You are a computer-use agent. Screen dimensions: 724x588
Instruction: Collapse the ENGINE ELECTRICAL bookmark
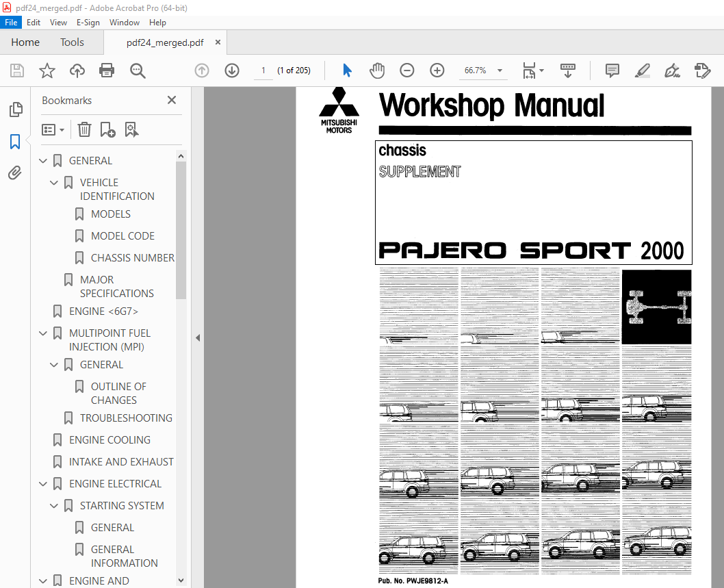point(43,484)
